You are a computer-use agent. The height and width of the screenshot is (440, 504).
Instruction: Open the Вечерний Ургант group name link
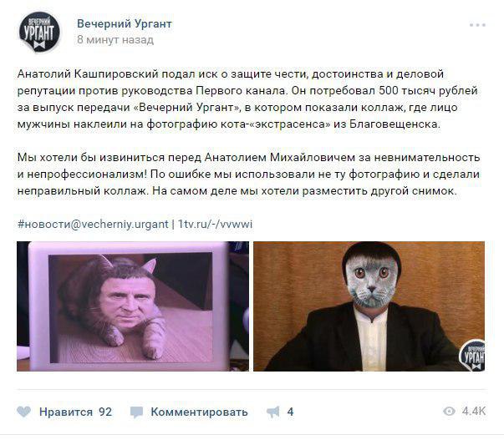(x=125, y=23)
